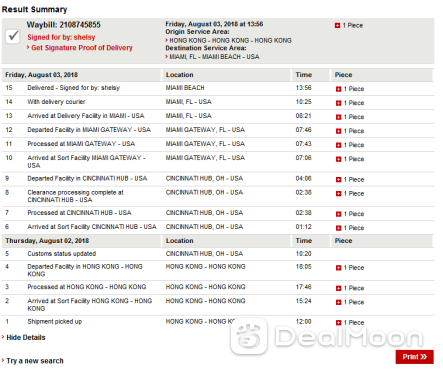Screen dimensions: 443x369
Task: Expand piece icon for Departed CINCINNATI HUB row
Action: (338, 180)
